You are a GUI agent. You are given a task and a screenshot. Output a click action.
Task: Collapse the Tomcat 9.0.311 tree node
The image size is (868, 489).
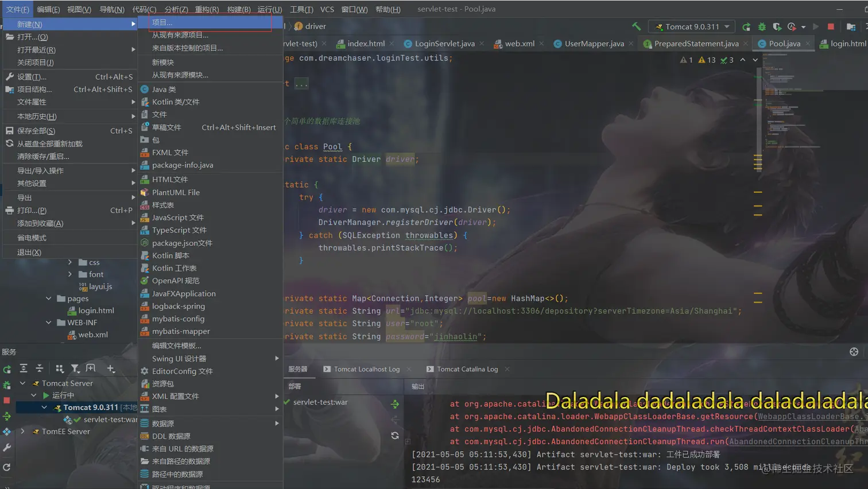tap(44, 407)
